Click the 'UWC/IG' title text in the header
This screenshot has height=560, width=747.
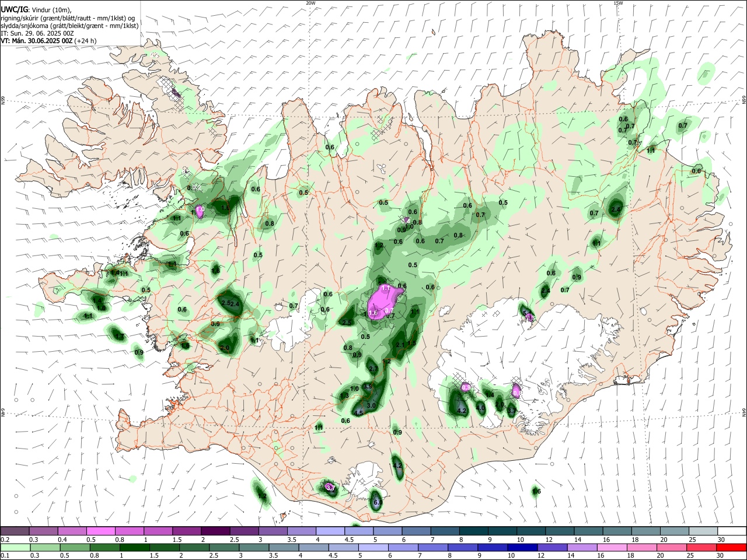click(14, 9)
